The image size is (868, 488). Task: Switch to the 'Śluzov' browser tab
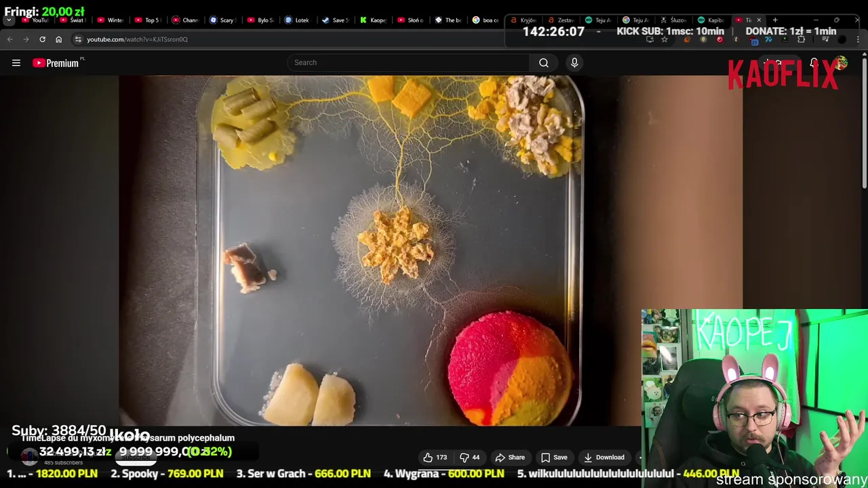click(x=673, y=20)
